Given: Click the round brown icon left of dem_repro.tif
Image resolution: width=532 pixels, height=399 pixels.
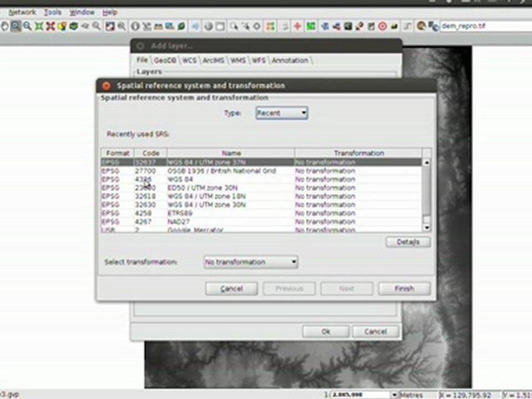Looking at the screenshot, I should pyautogui.click(x=421, y=26).
